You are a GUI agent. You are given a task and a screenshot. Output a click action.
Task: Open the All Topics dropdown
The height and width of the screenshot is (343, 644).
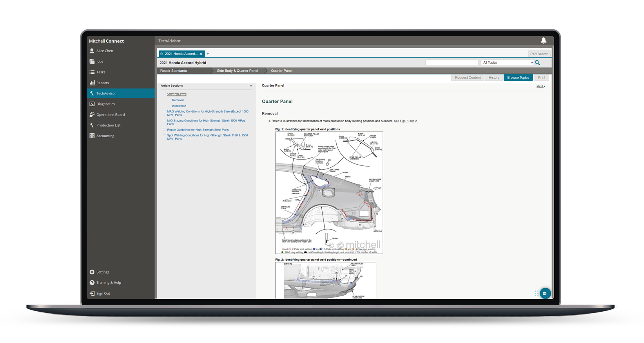pyautogui.click(x=507, y=63)
